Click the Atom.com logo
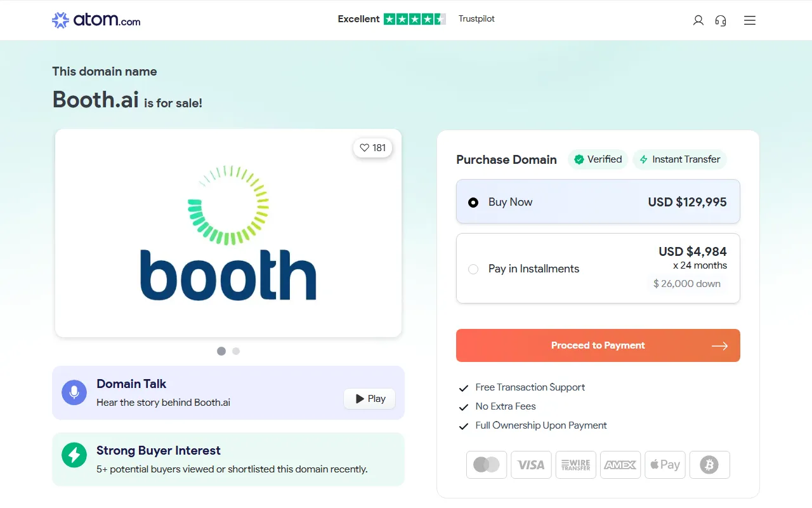 tap(95, 20)
